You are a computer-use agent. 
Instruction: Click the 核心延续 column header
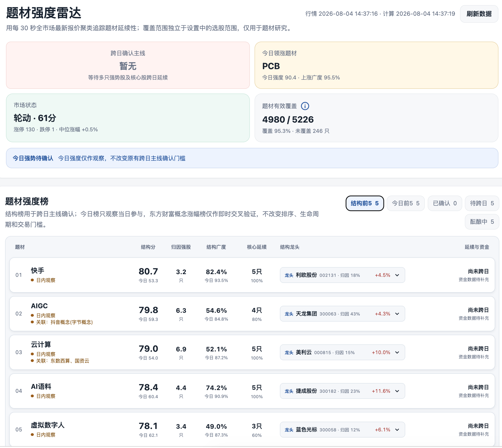click(x=257, y=247)
